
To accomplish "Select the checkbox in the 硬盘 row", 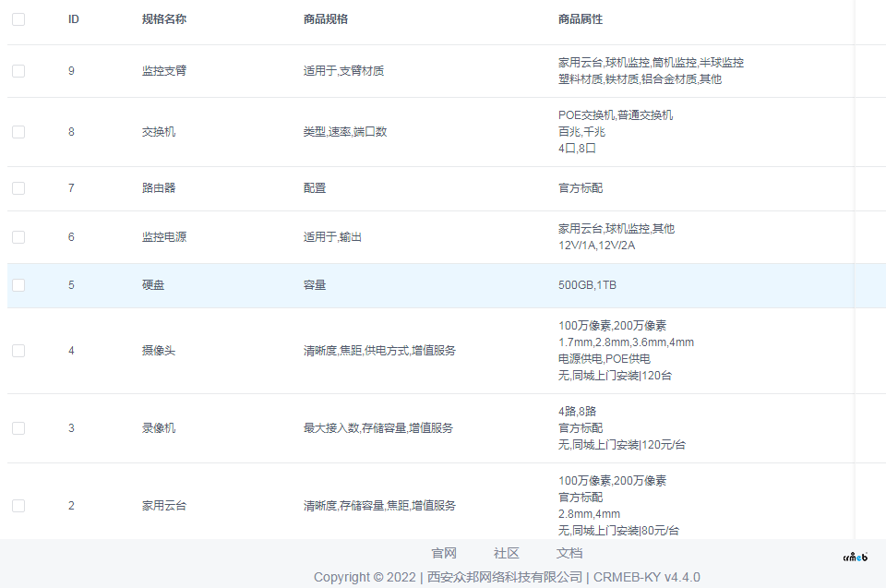I will (18, 285).
